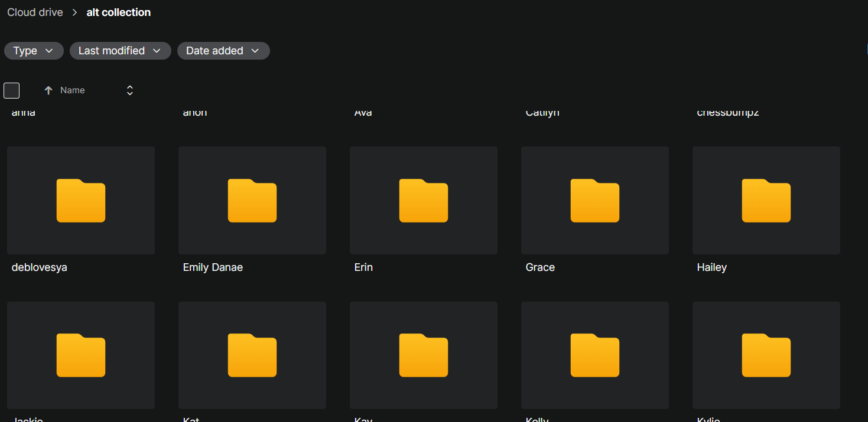Open the deblovesya folder
Screen dimensions: 868x422
coord(81,201)
